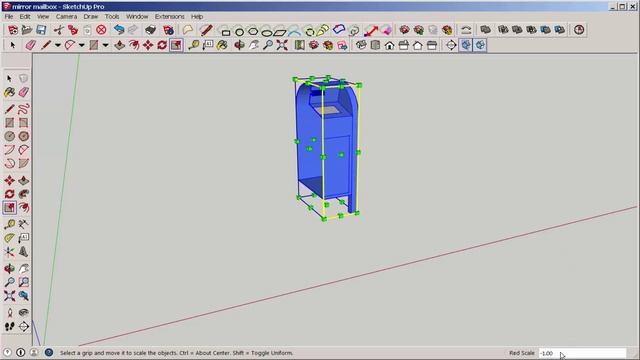
Task: Select the Circle shape tool in top toolbar
Action: click(x=240, y=31)
